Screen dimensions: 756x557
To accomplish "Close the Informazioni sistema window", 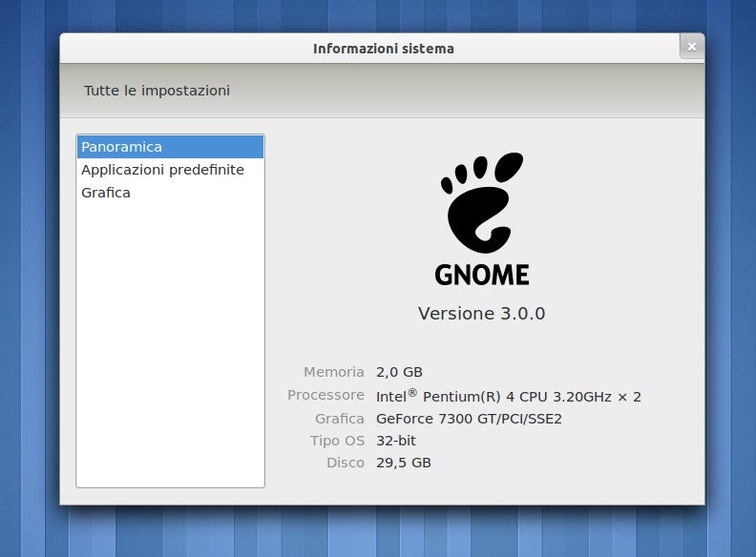I will (x=692, y=46).
